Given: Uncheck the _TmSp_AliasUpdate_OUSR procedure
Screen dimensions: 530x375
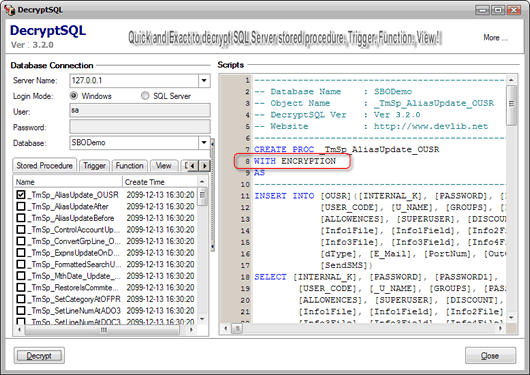Looking at the screenshot, I should coord(21,195).
